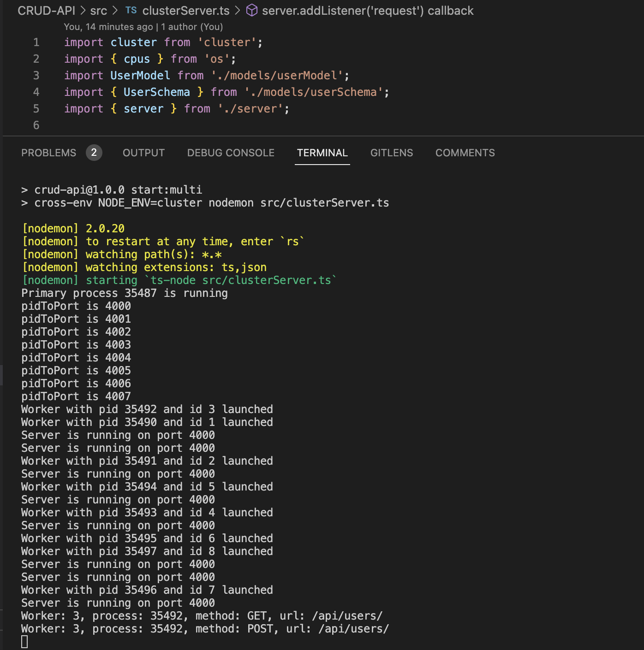Click the Problems count badge showing 2
The image size is (644, 650).
point(94,153)
